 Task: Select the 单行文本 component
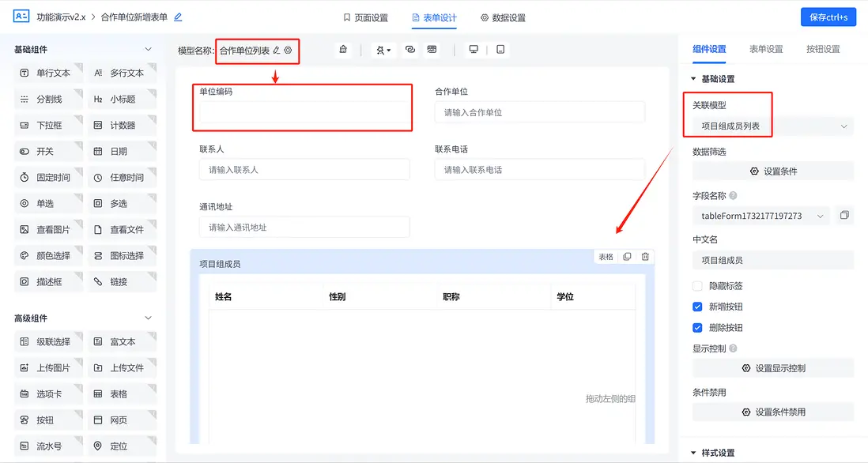click(48, 73)
